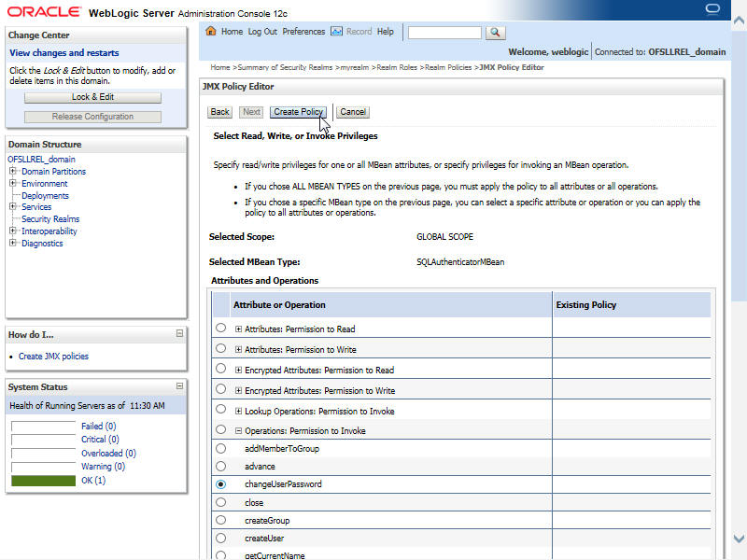Choose Attributes: Permission to Write radio button

pyautogui.click(x=220, y=349)
